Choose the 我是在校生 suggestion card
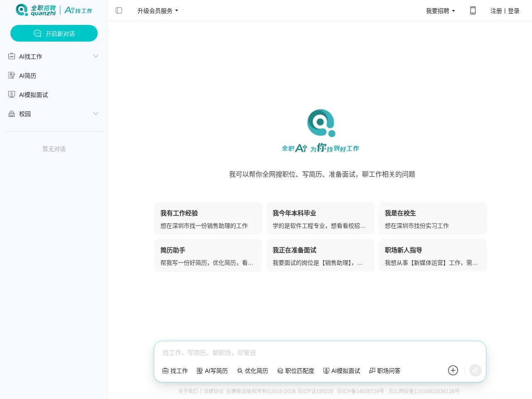 tap(433, 219)
